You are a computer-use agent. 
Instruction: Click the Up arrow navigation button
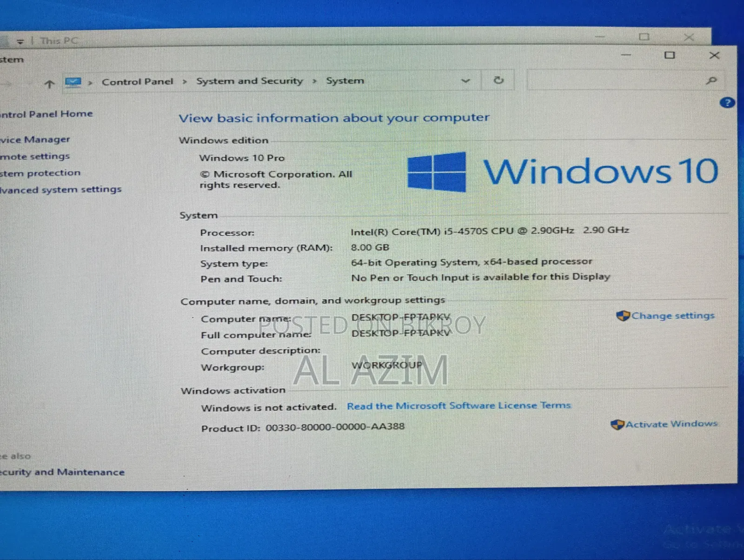[x=49, y=84]
